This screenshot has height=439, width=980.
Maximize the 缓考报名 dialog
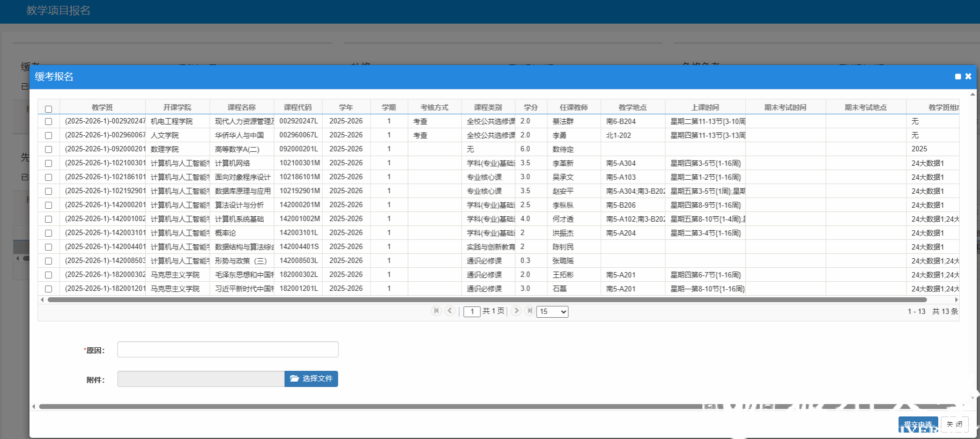tap(958, 77)
